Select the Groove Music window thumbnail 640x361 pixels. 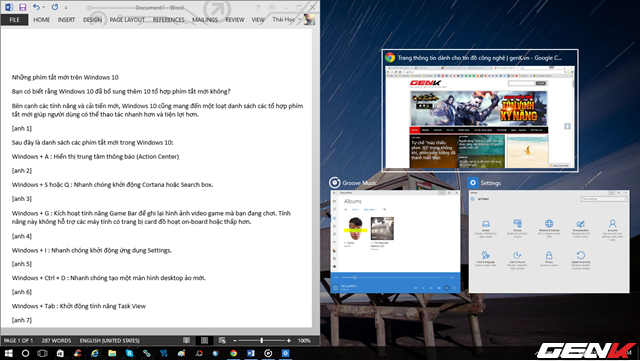click(395, 241)
